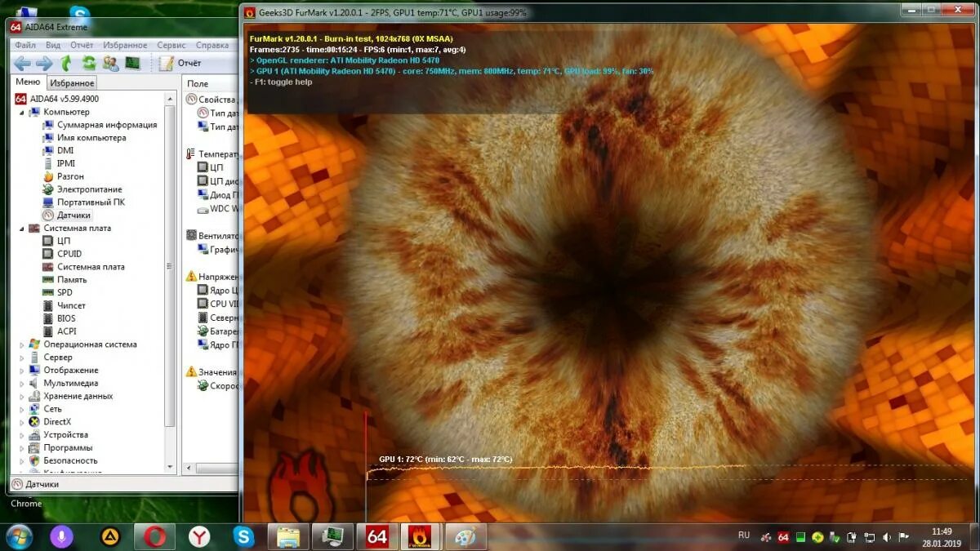Open the Файл menu
The image size is (980, 551).
tap(25, 46)
